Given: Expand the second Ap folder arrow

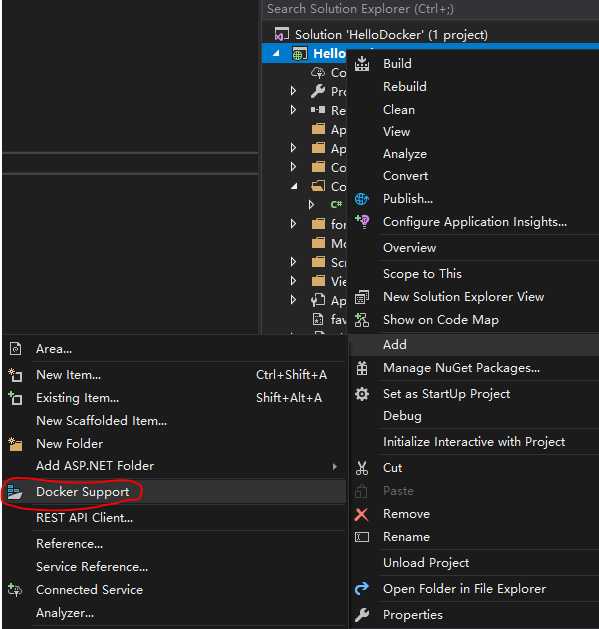Looking at the screenshot, I should coord(293,148).
